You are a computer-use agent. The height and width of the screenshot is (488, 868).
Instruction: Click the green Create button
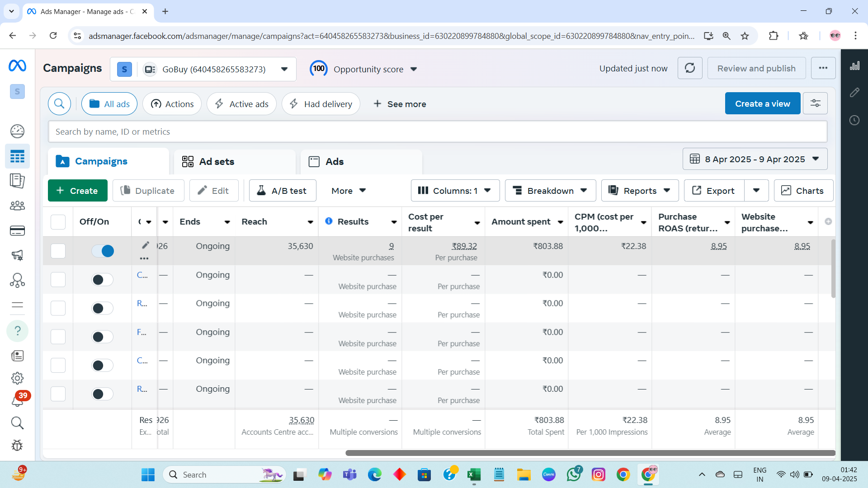(77, 191)
